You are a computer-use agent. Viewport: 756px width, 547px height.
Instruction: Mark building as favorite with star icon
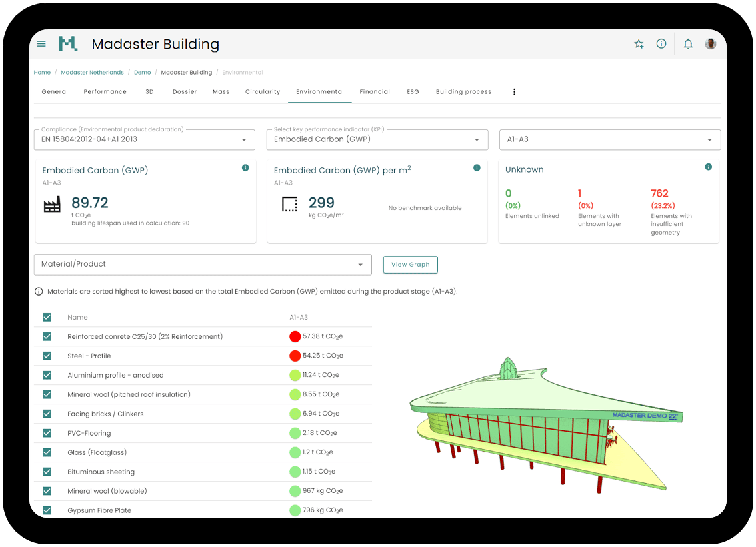(639, 44)
